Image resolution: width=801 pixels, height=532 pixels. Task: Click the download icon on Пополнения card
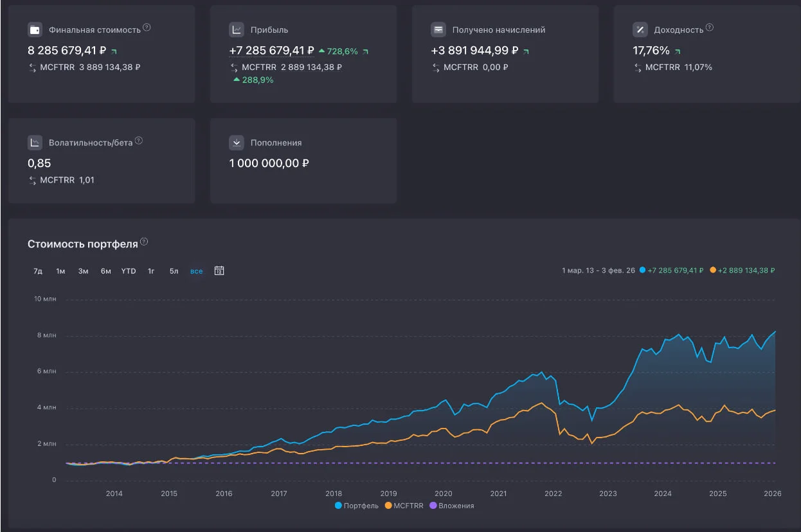pos(237,143)
